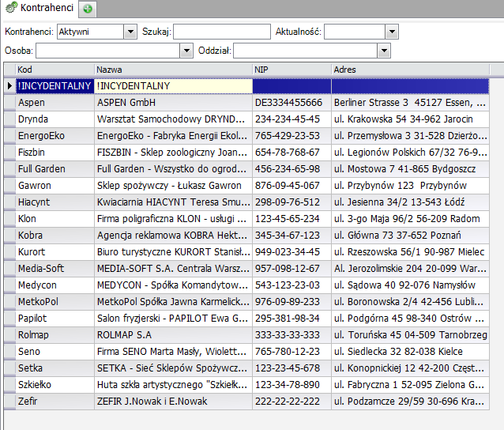The height and width of the screenshot is (430, 504).
Task: Click the Huta szkła artystycznego cell
Action: coord(173,385)
